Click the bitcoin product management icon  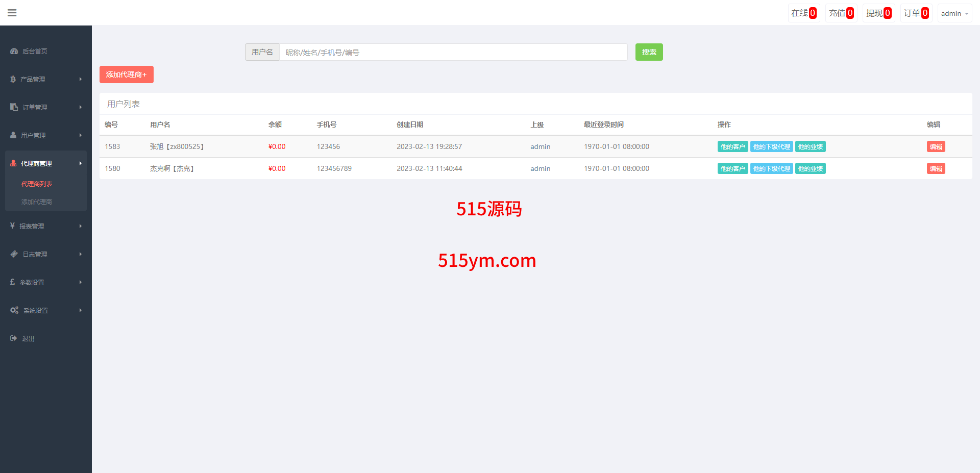click(13, 79)
